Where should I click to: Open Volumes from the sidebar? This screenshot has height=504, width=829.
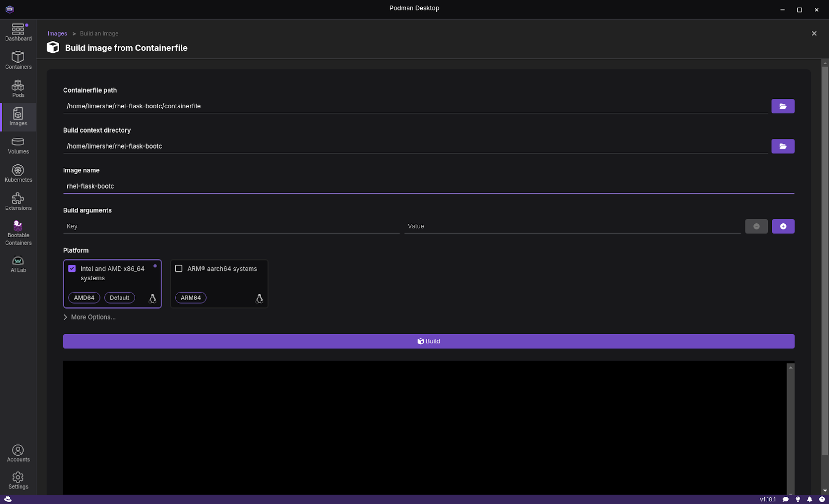click(x=18, y=146)
